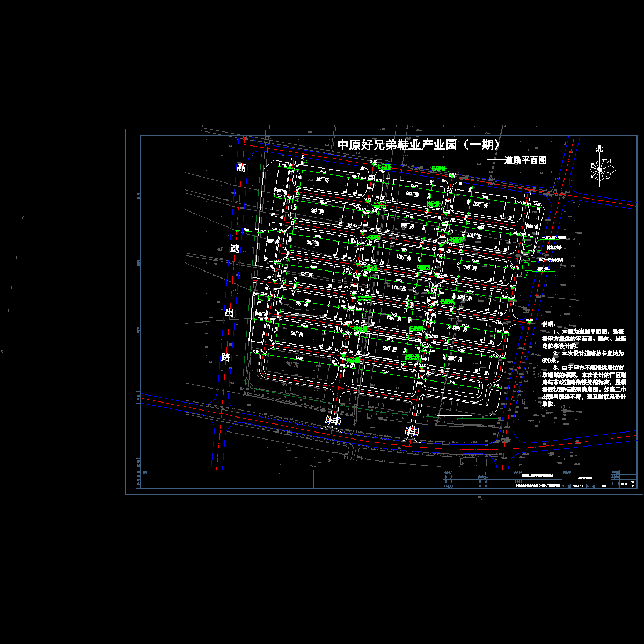Select note line 由于甲方不能提供周边市
Image resolution: width=644 pixels, height=644 pixels.
[592, 368]
